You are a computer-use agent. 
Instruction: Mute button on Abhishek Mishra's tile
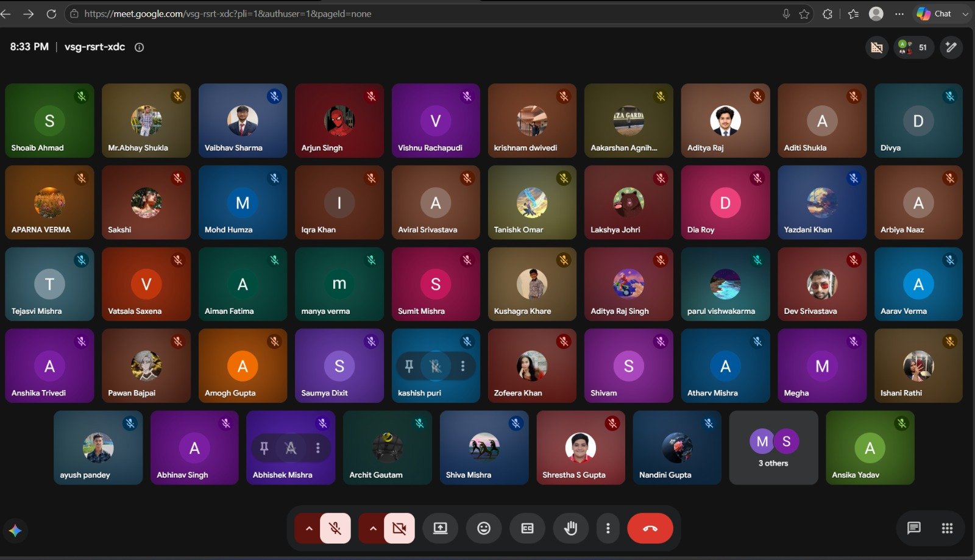pyautogui.click(x=291, y=448)
